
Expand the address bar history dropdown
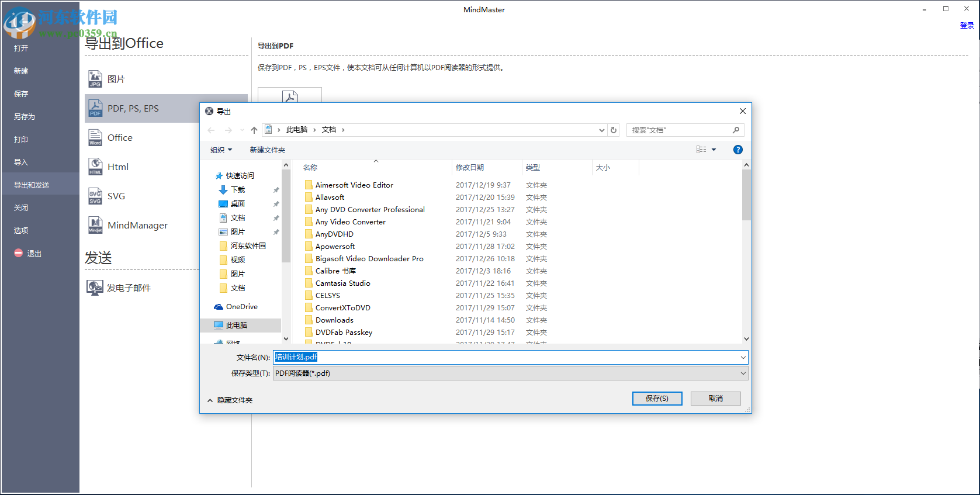pyautogui.click(x=602, y=130)
